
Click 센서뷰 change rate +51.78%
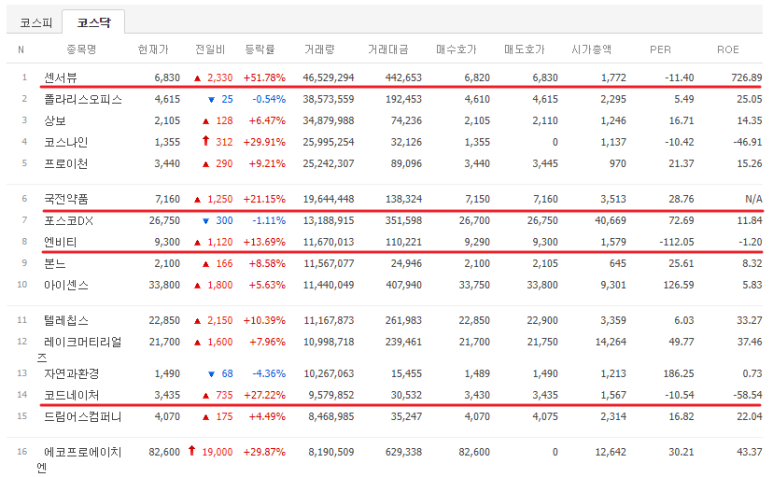[264, 77]
